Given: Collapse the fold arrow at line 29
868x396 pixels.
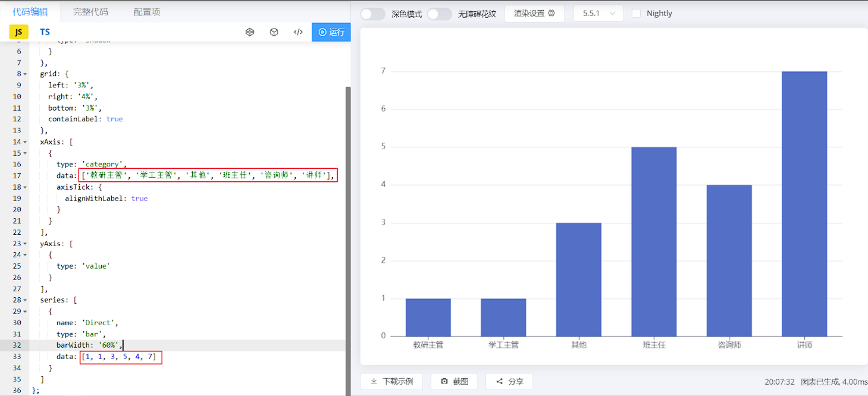Looking at the screenshot, I should [25, 311].
